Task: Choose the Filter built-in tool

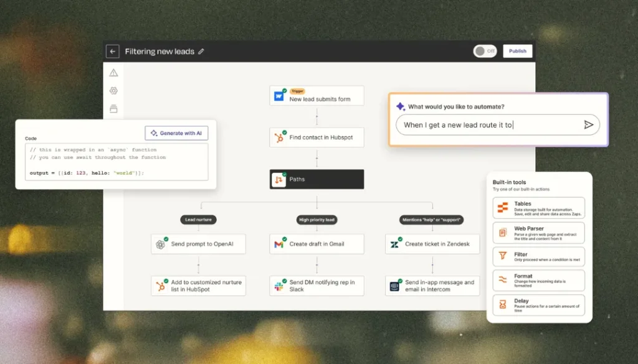Action: 538,256
